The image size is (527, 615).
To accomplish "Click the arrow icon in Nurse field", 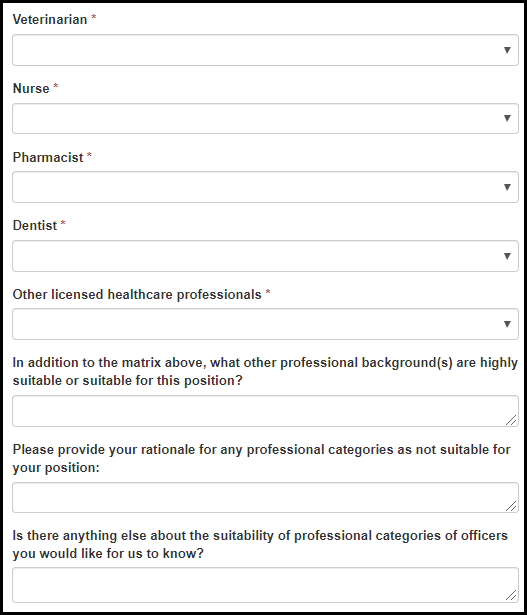I will click(507, 118).
